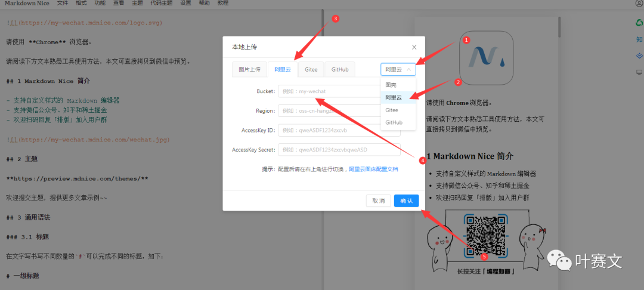Click editor line '# 一级标题'
Image resolution: width=644 pixels, height=290 pixels.
[23, 276]
